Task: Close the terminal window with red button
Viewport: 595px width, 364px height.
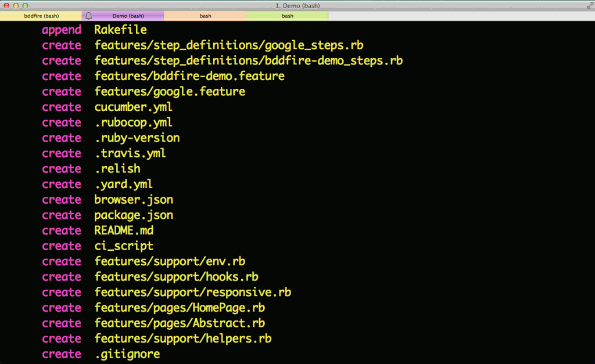Action: (7, 5)
